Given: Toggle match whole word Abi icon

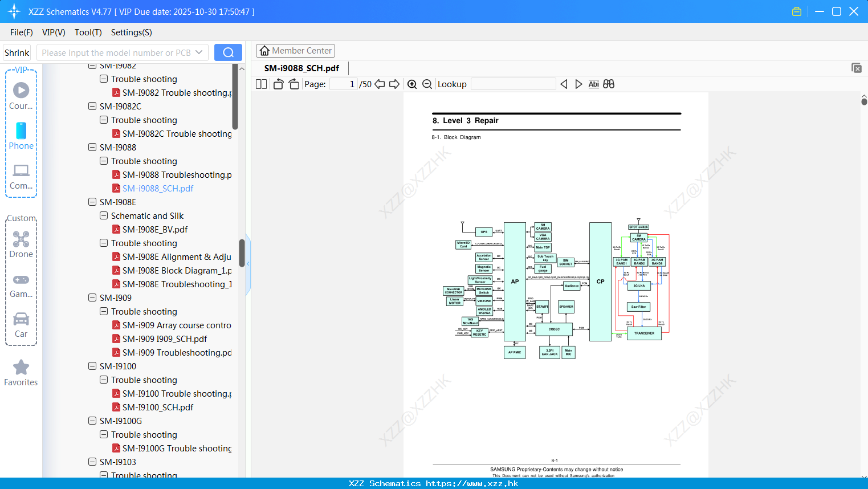Looking at the screenshot, I should click(x=593, y=84).
